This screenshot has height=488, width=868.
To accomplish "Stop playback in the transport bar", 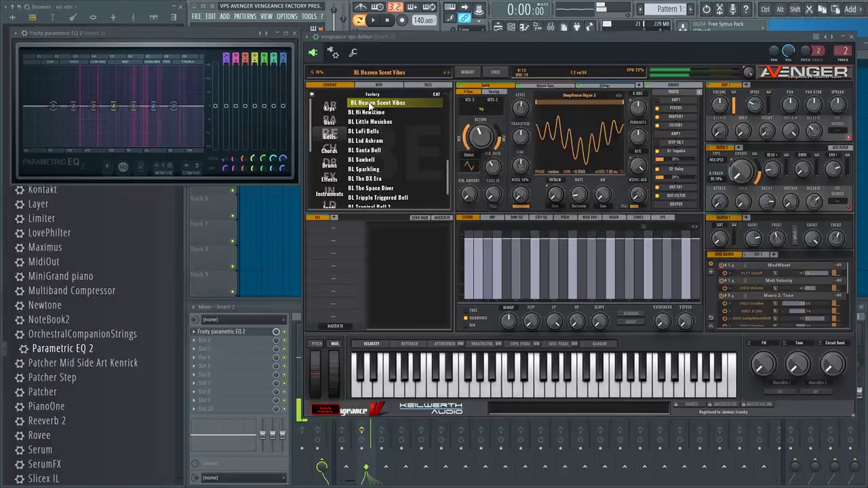I will (387, 20).
